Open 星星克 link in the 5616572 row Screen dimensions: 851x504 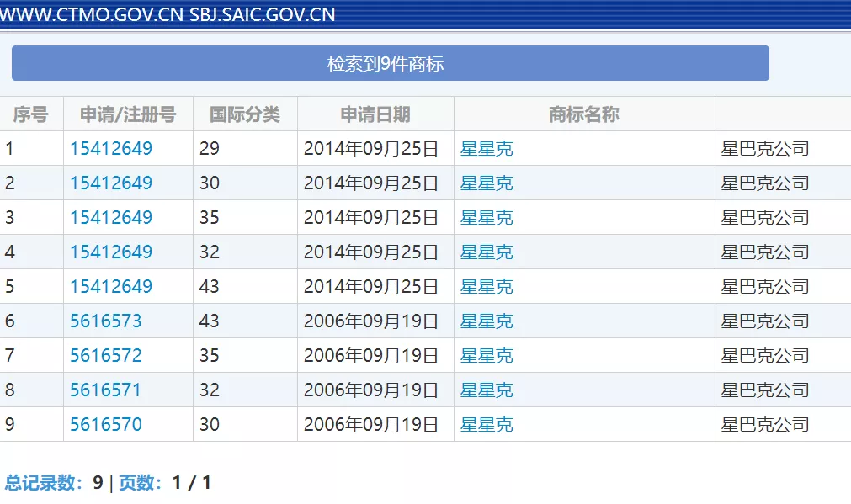[487, 355]
